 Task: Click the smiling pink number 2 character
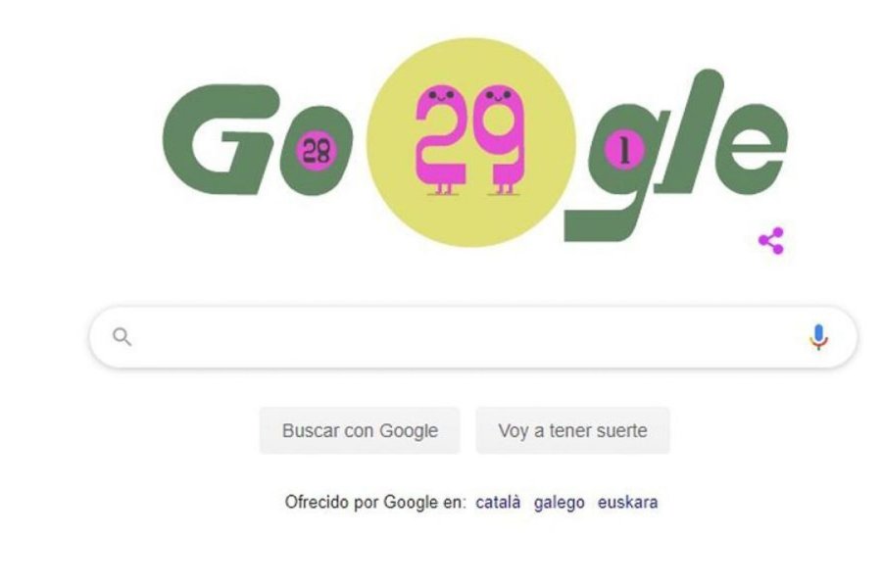tap(440, 139)
